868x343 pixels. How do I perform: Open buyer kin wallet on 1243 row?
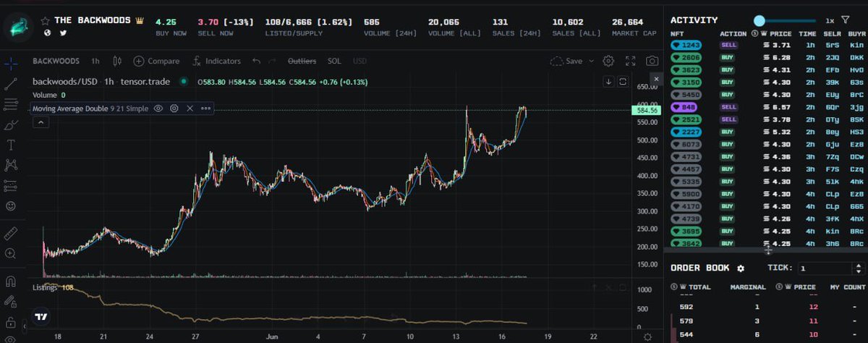point(856,45)
